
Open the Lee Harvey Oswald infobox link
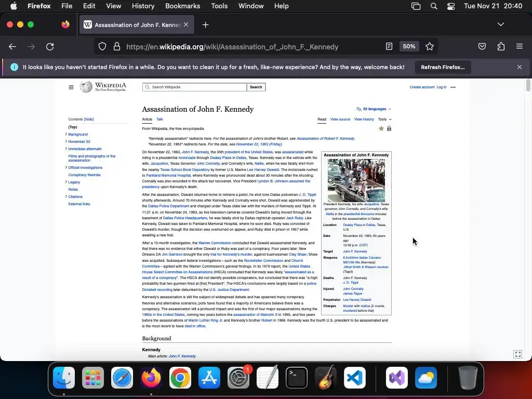pos(357,300)
